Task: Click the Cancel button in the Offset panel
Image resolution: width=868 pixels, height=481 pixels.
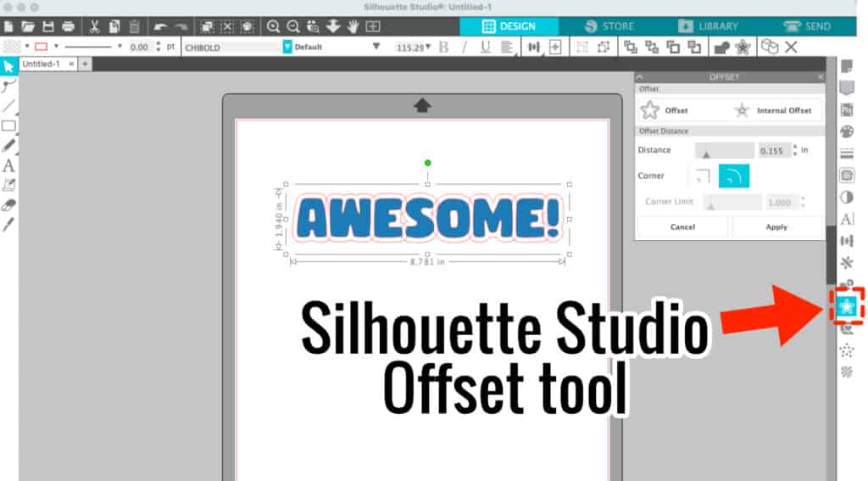Action: pyautogui.click(x=682, y=227)
